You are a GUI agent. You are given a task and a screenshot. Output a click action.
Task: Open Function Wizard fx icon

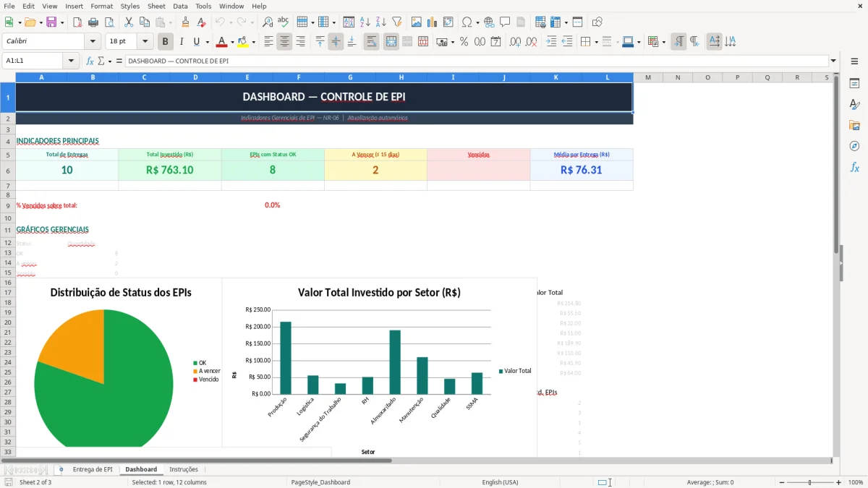pos(90,61)
